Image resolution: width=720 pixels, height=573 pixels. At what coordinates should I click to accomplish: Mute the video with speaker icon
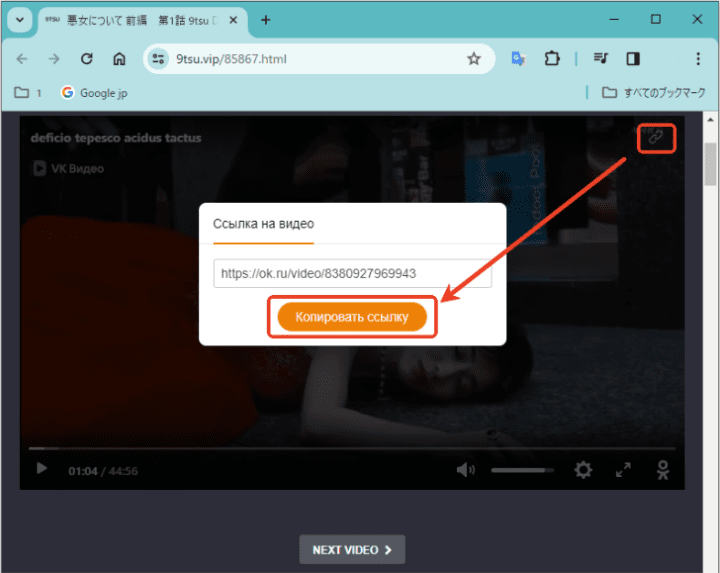pos(466,470)
